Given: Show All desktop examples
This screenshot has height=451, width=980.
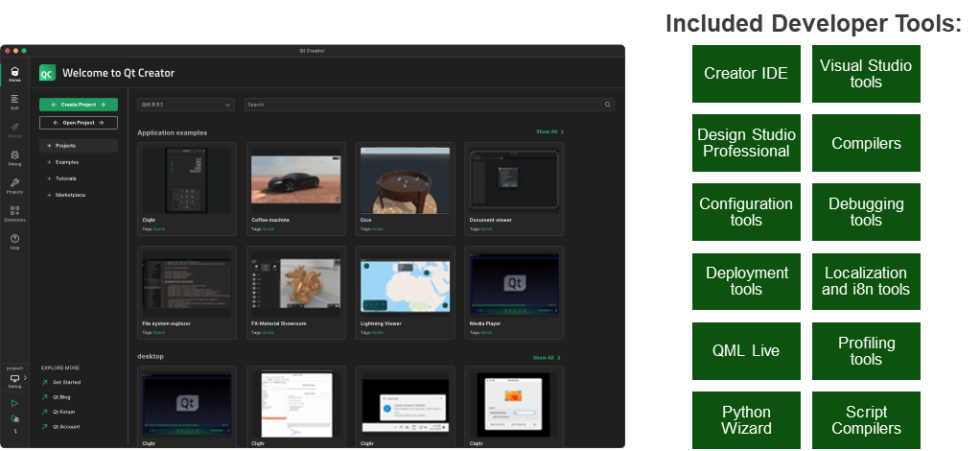Looking at the screenshot, I should click(x=546, y=358).
